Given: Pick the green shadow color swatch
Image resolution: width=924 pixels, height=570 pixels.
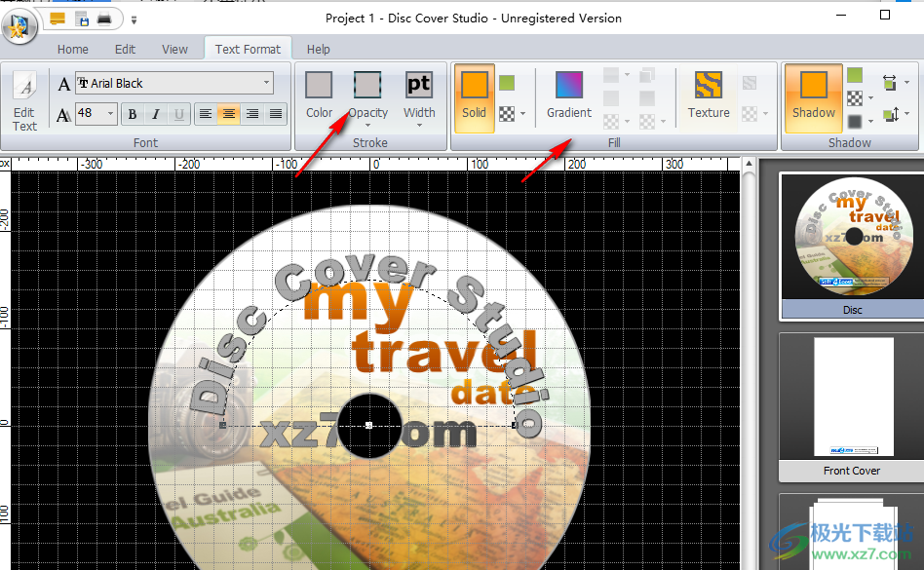Looking at the screenshot, I should coord(855,75).
